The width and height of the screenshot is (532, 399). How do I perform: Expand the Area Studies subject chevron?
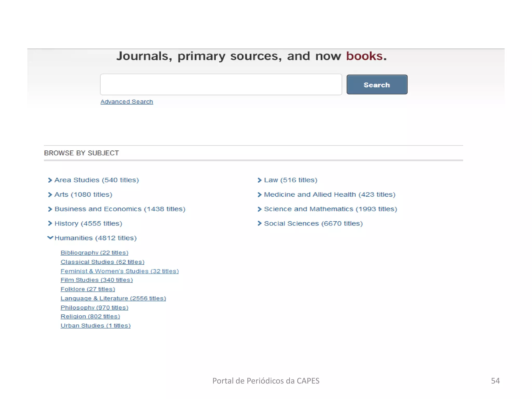point(50,180)
